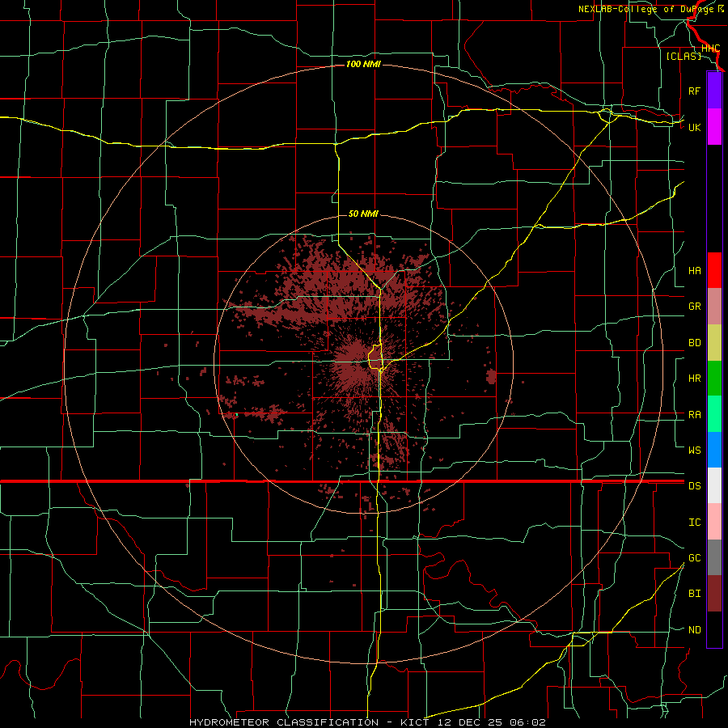Click the RF purple legend swatch
The image size is (728, 728).
pyautogui.click(x=714, y=91)
